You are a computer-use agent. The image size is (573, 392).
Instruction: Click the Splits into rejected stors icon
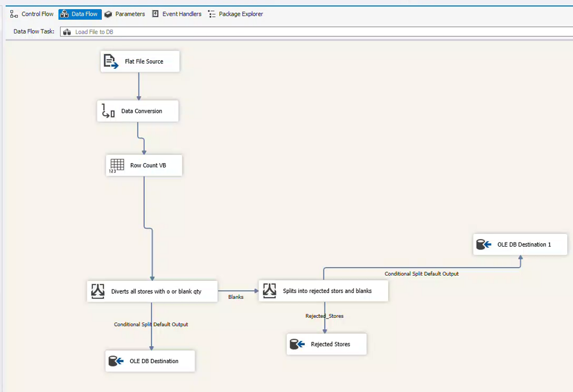269,291
